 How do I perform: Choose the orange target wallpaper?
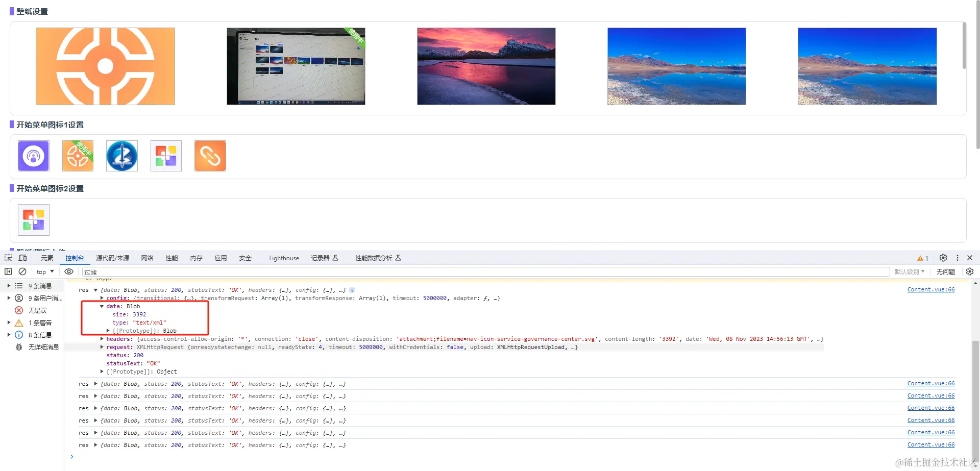pos(105,66)
